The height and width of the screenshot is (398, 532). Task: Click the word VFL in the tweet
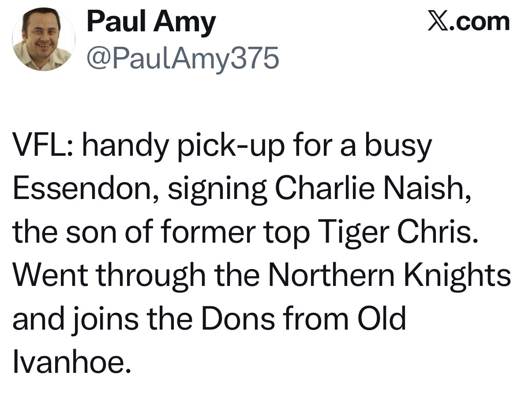click(x=40, y=146)
